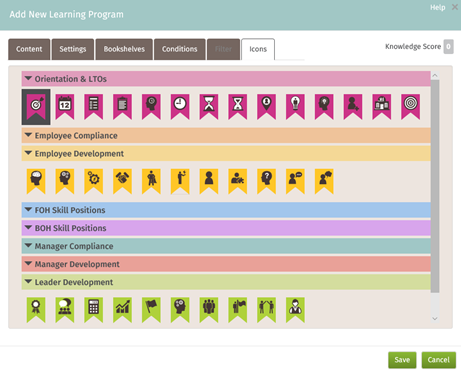Select the yellow person-with-speech-bubble icon

point(295,181)
